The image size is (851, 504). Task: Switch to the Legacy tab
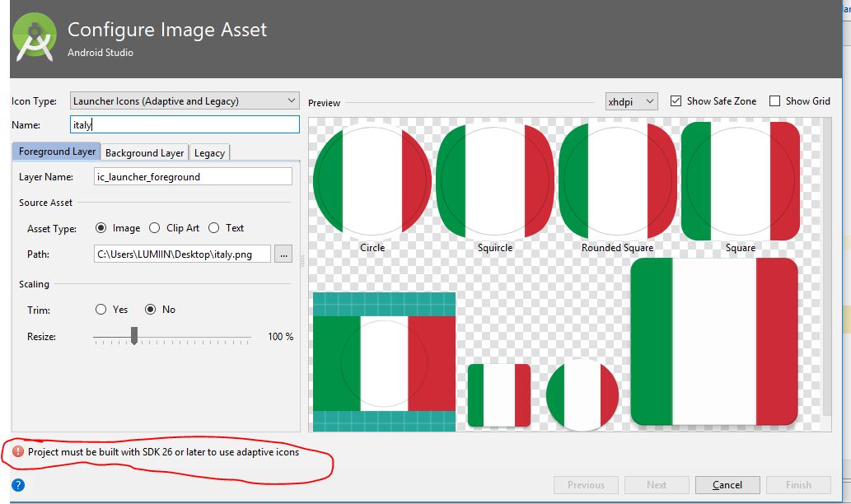pos(209,153)
